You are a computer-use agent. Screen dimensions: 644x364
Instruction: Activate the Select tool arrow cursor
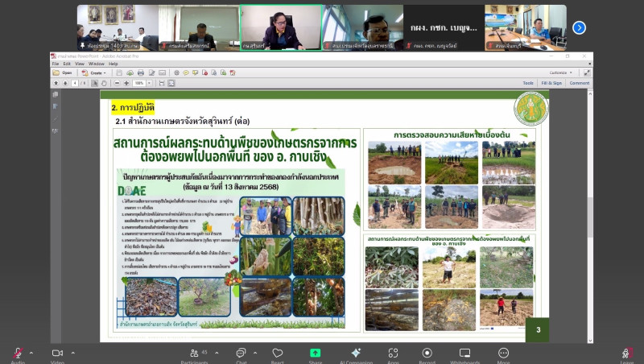pyautogui.click(x=95, y=83)
